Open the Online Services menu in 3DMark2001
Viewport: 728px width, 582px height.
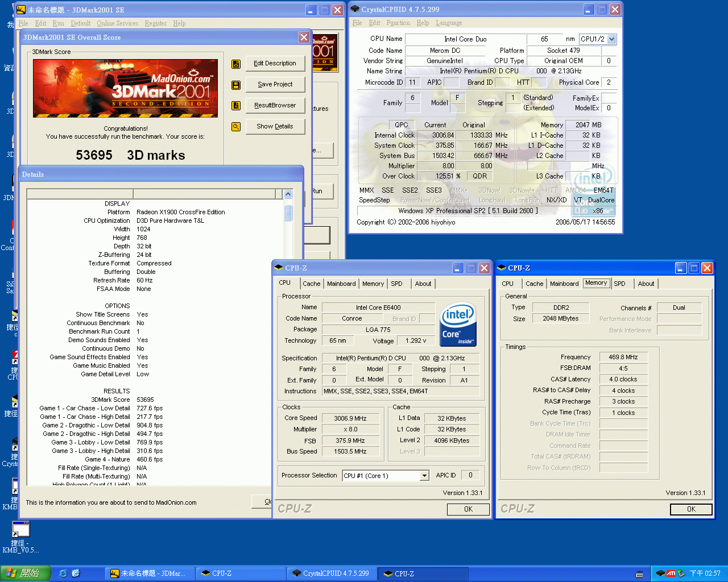[117, 23]
